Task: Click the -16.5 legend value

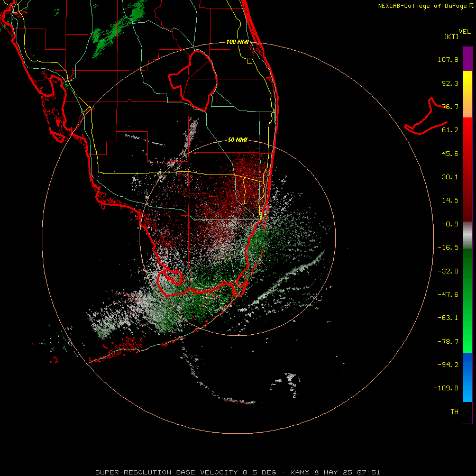Action: [x=448, y=248]
